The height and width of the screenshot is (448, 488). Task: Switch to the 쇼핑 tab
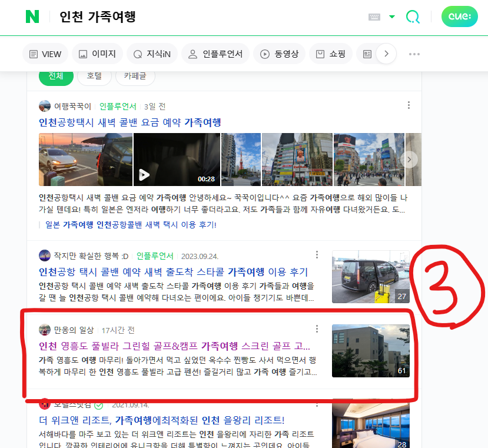331,54
